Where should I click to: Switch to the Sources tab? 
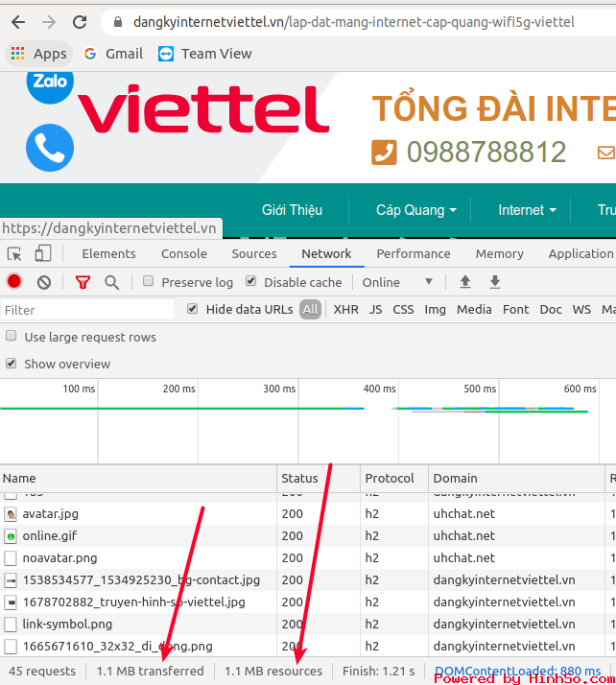point(254,254)
